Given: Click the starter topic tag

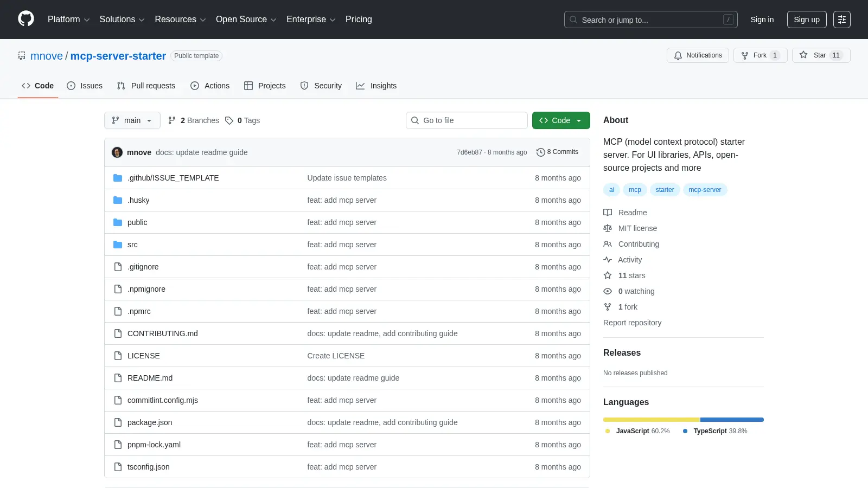Looking at the screenshot, I should (x=665, y=190).
